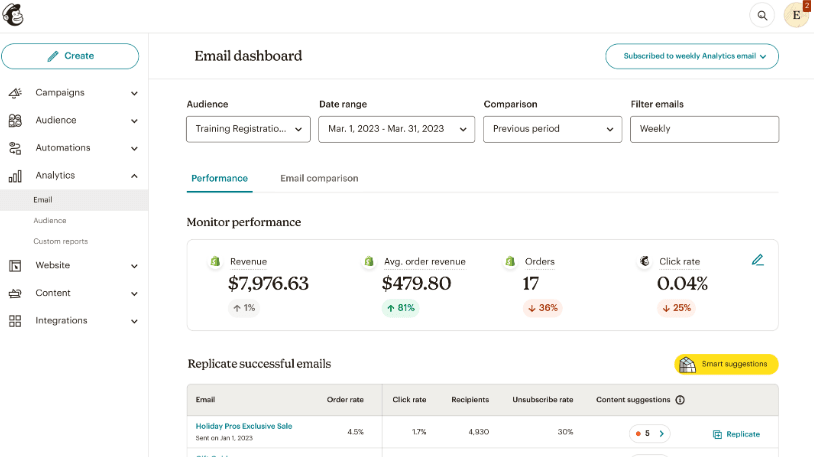Click the Mailchimp icon next to Click rate
The image size is (814, 457).
(x=644, y=261)
